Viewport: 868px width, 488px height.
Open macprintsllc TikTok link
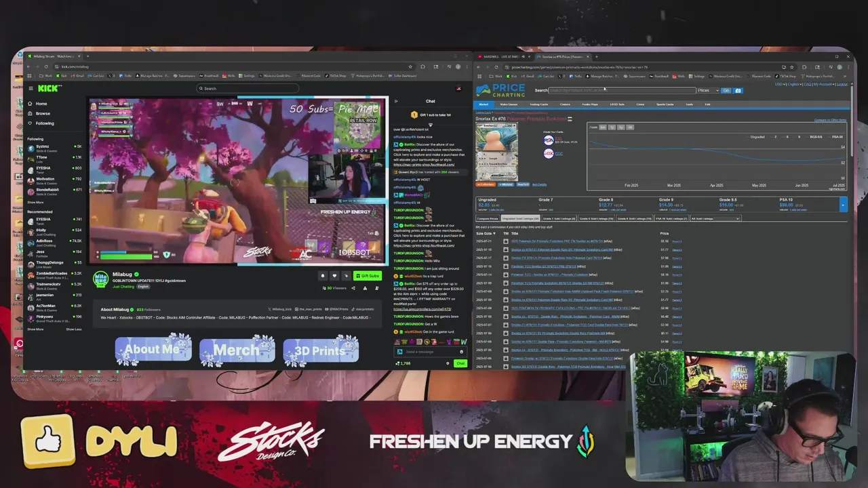click(363, 309)
